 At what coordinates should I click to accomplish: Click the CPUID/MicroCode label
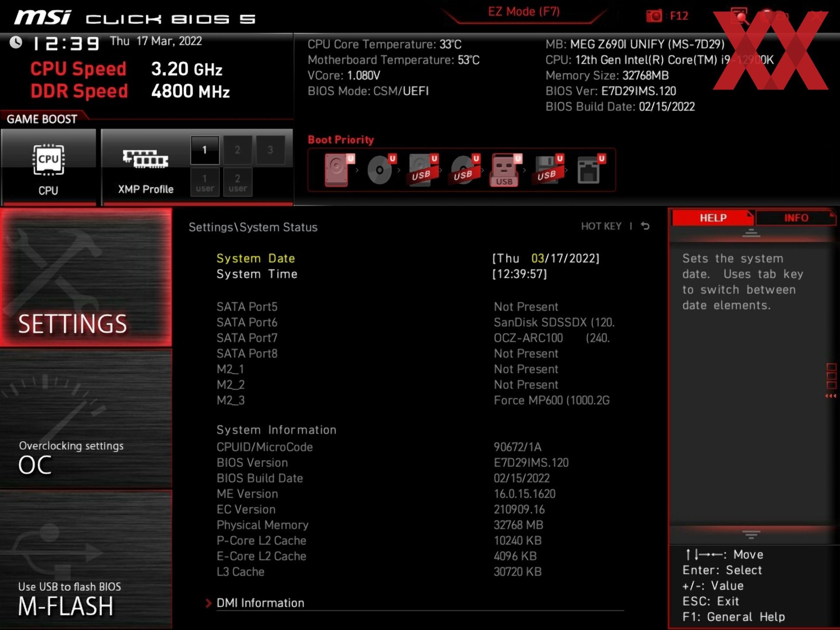(x=265, y=447)
